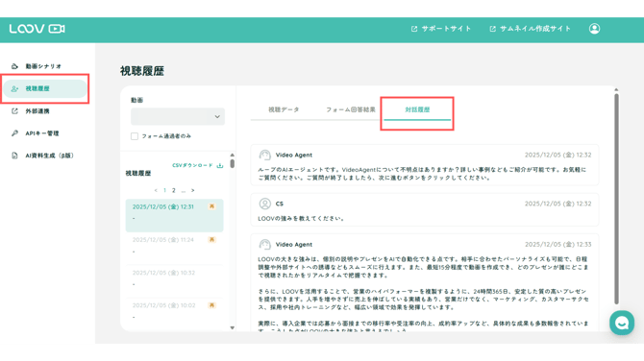
Task: Click the 動画シナリオ sidebar icon
Action: coord(14,66)
